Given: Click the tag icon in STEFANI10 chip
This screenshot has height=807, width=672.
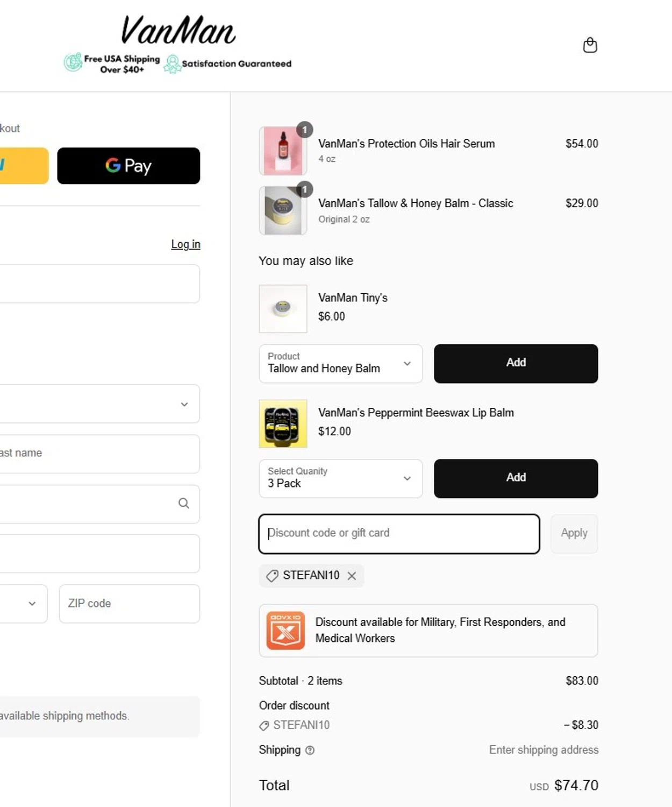Looking at the screenshot, I should (272, 576).
